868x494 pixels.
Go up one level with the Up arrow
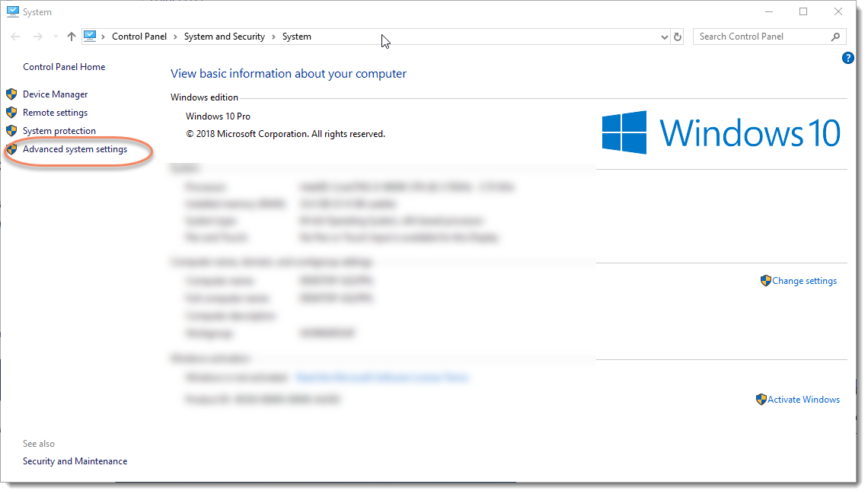[72, 37]
